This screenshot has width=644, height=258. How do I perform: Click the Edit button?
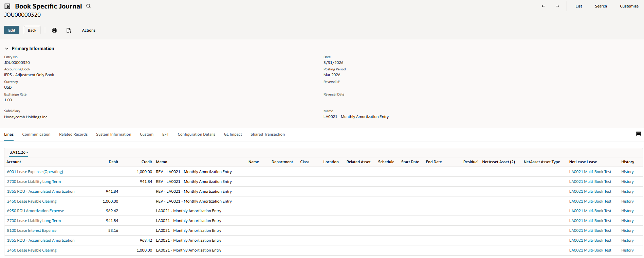12,30
